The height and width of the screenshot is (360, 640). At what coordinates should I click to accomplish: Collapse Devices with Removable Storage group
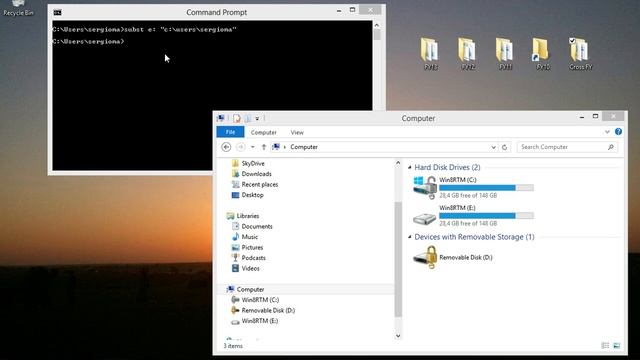pos(409,237)
